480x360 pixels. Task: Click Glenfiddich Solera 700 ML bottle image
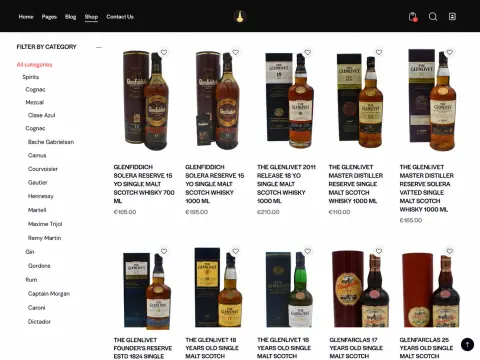coord(146,101)
